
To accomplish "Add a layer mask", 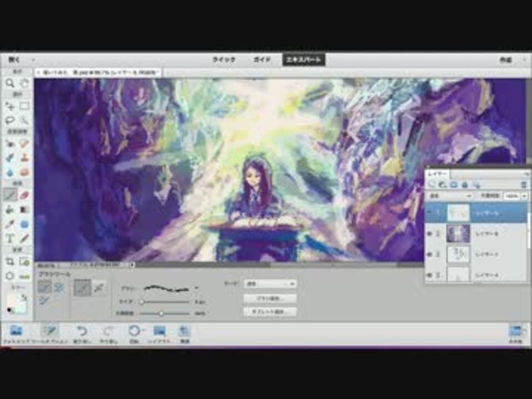I will 454,185.
